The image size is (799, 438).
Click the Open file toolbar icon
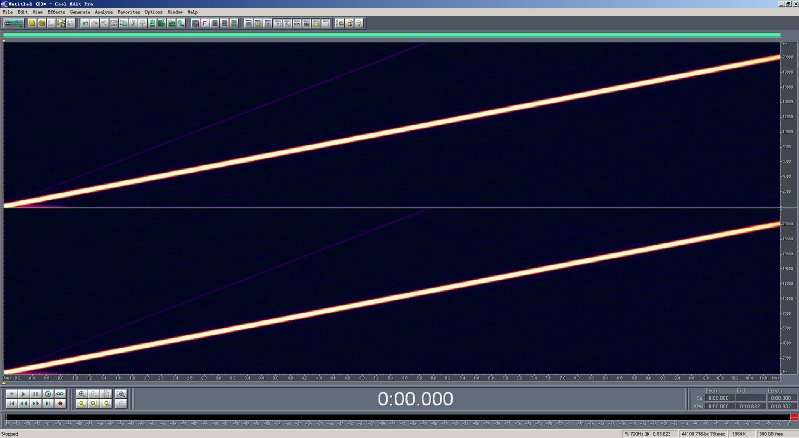(41, 22)
